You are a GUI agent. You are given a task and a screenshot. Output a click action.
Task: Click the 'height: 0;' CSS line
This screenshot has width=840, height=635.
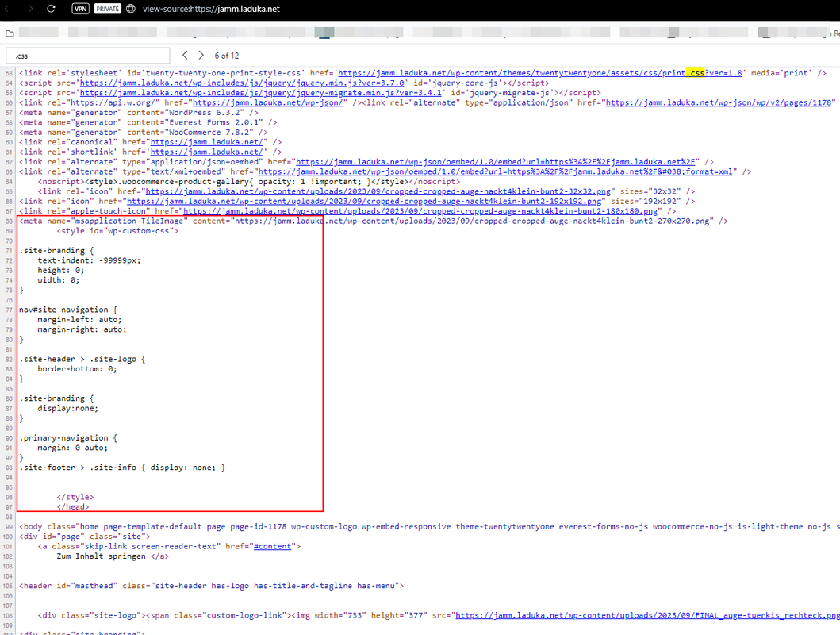click(60, 271)
